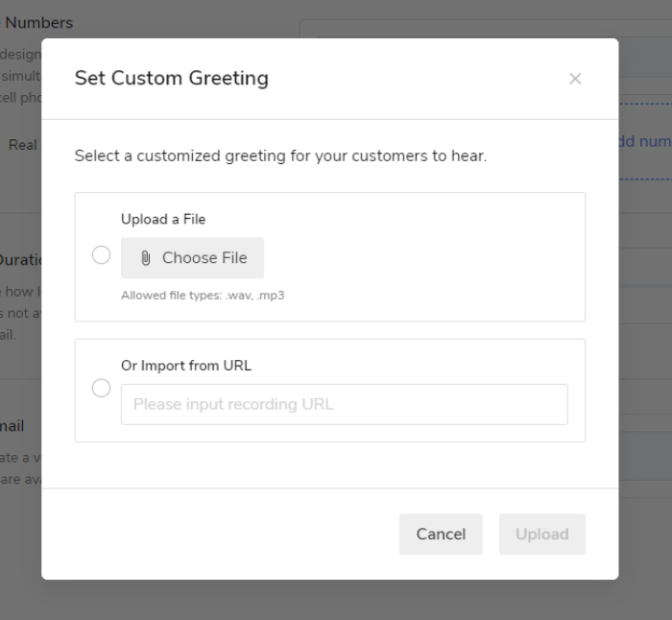Select the Import from URL radio button

coord(101,388)
